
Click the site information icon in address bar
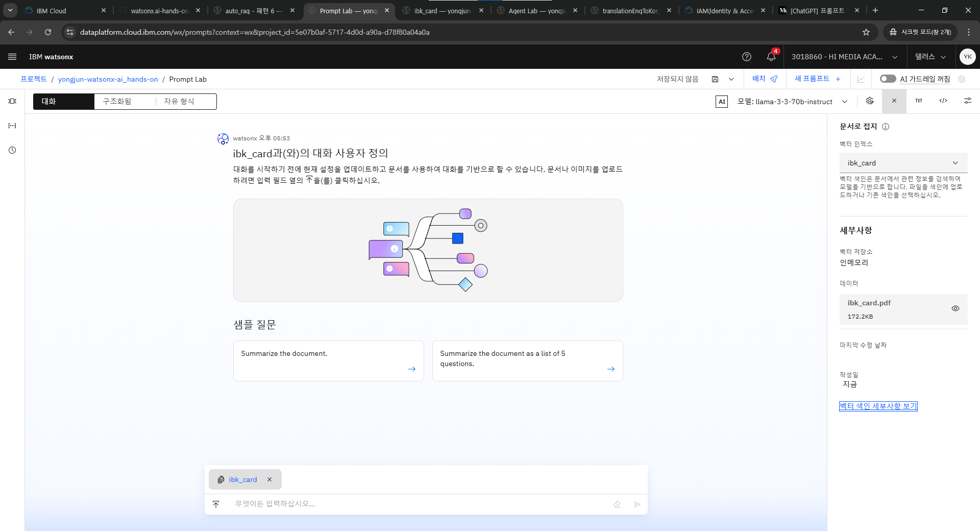click(x=70, y=32)
